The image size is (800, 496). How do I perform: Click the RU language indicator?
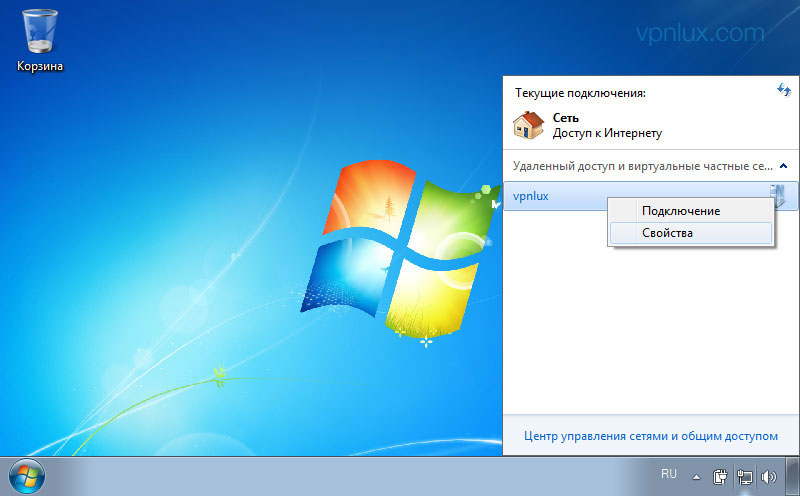(668, 474)
